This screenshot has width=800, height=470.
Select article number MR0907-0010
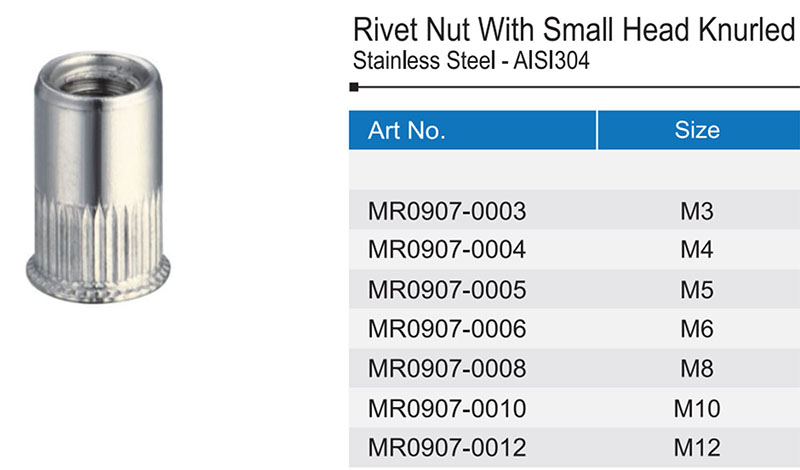click(x=447, y=408)
